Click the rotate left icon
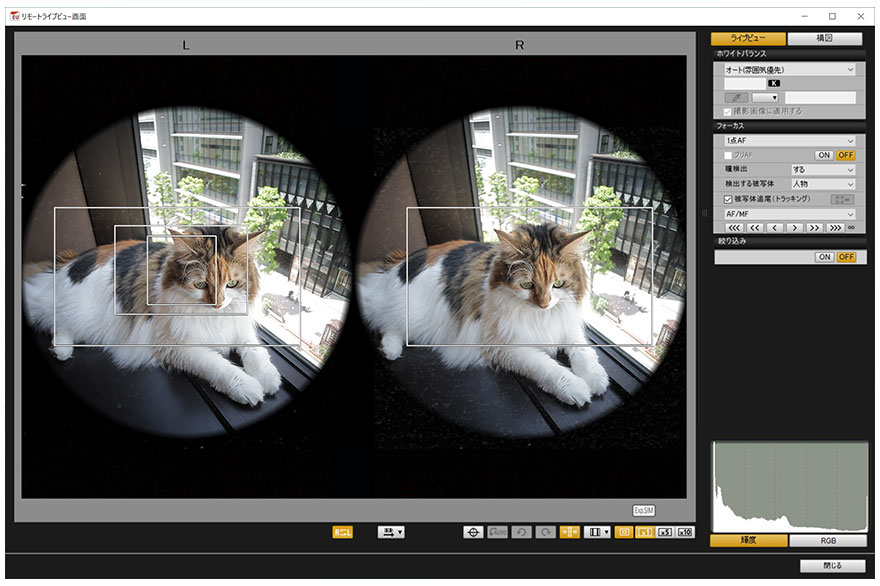880x586 pixels. 522,532
